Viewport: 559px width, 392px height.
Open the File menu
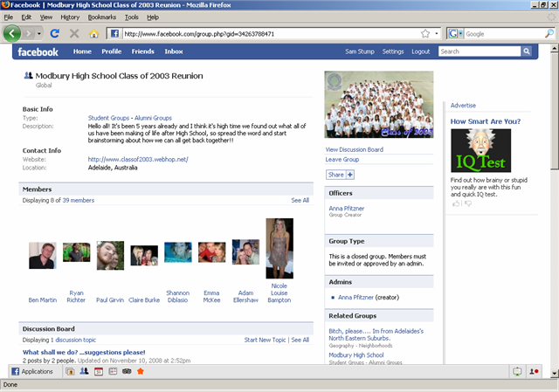8,17
